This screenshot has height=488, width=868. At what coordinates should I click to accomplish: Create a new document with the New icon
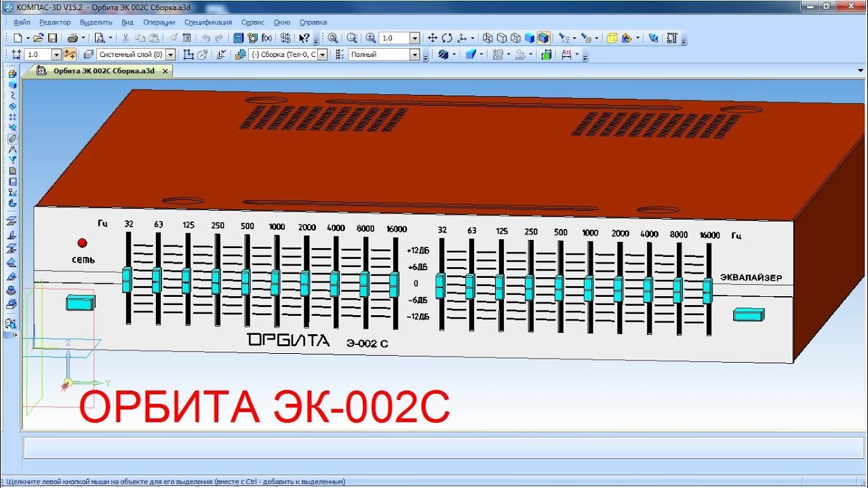coord(18,38)
